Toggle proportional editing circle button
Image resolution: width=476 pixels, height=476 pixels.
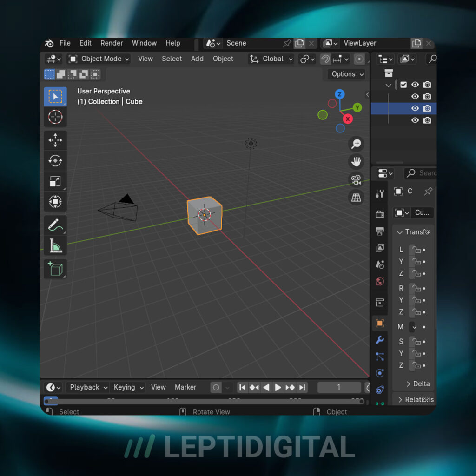point(359,59)
